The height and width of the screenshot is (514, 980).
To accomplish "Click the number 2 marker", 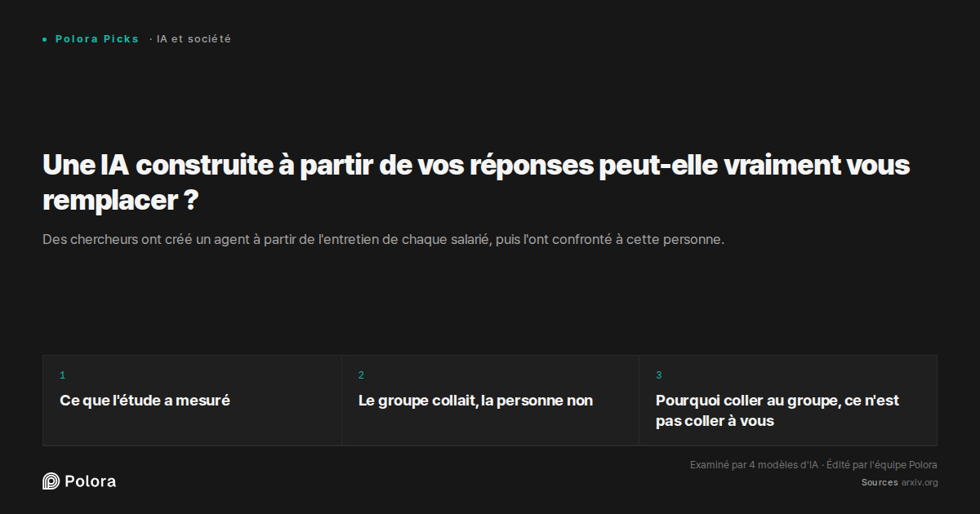I will click(361, 375).
